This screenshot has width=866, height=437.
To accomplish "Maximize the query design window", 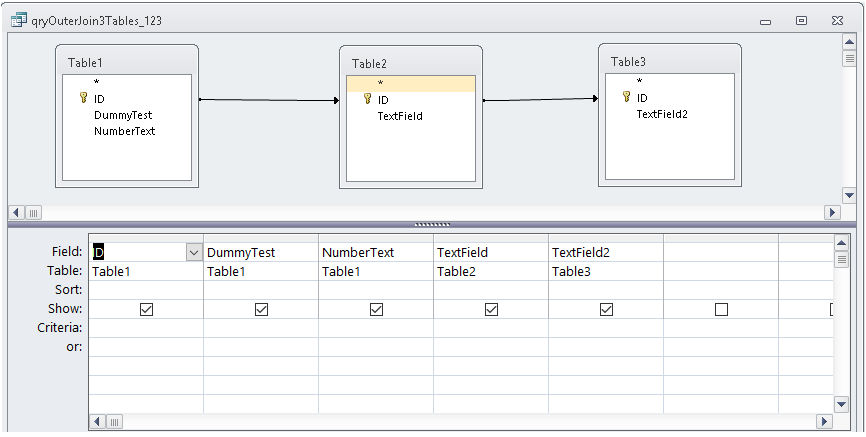I will 801,21.
